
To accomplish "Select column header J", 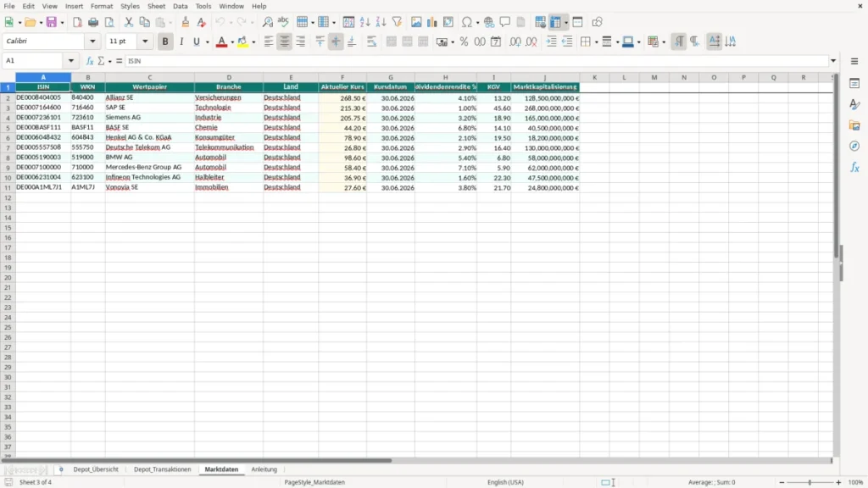I will 545,77.
